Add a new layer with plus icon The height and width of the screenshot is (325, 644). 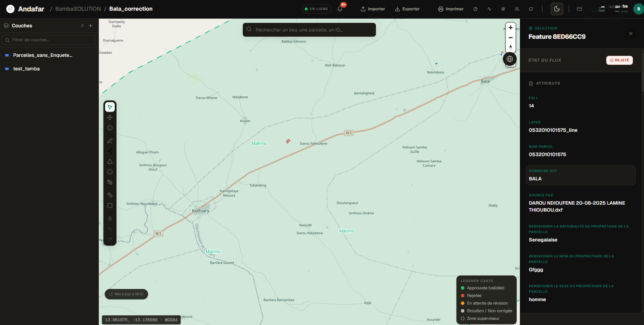pos(91,26)
